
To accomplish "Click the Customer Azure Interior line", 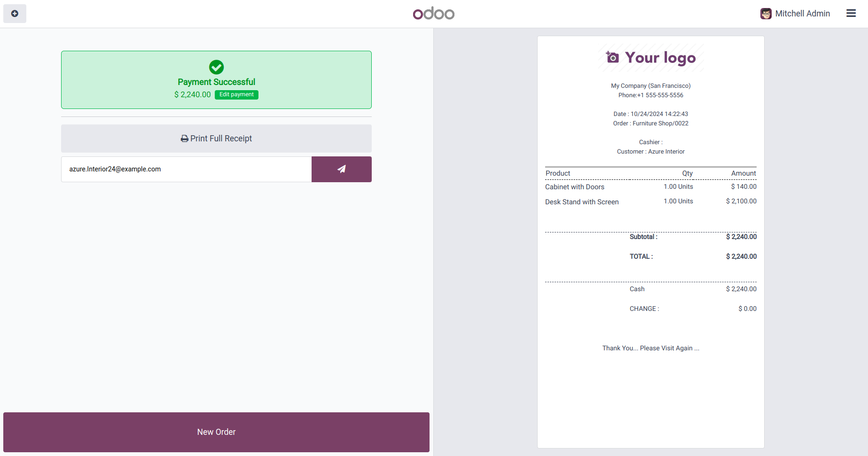I will click(x=650, y=152).
